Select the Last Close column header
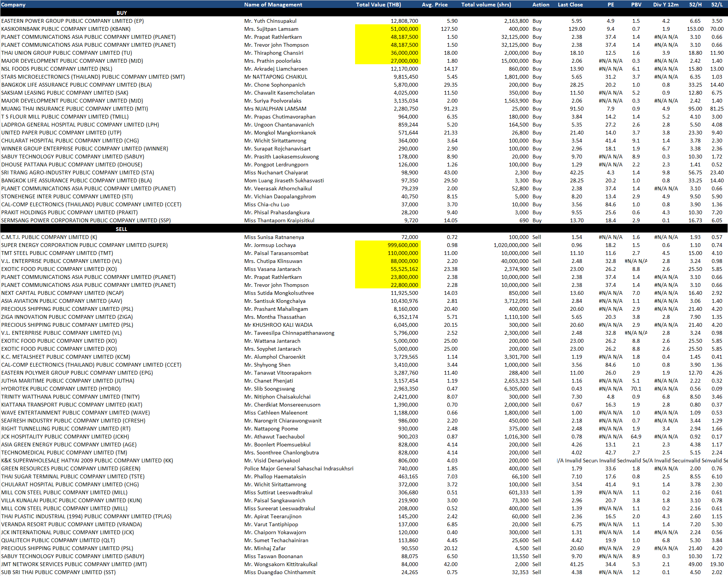Screen dimensions: 728x576 (x=570, y=5)
